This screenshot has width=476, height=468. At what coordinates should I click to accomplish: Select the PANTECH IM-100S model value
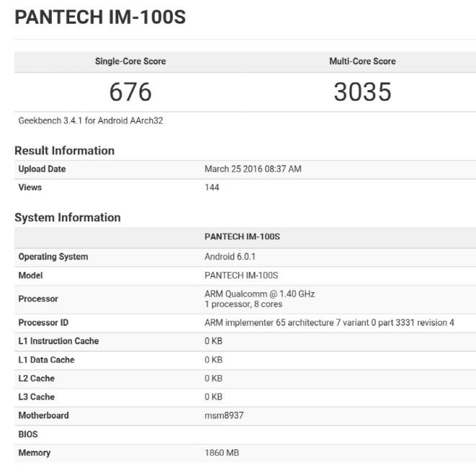(x=242, y=275)
